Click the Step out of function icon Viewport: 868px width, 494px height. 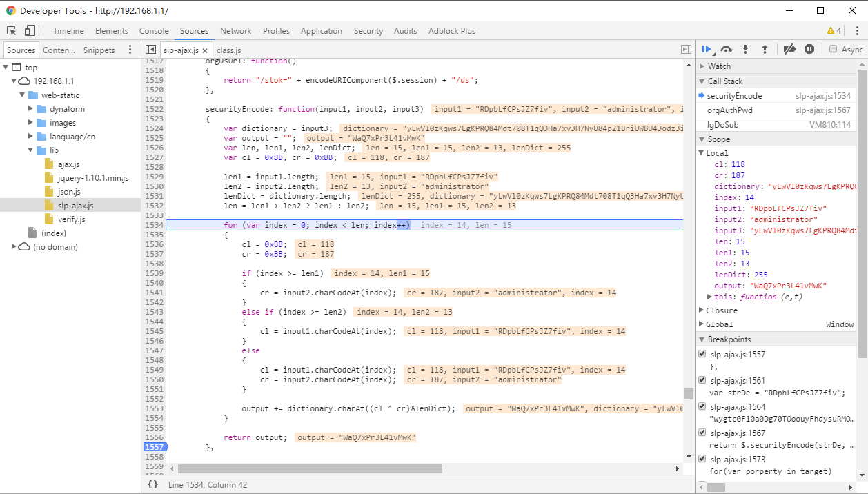point(765,49)
